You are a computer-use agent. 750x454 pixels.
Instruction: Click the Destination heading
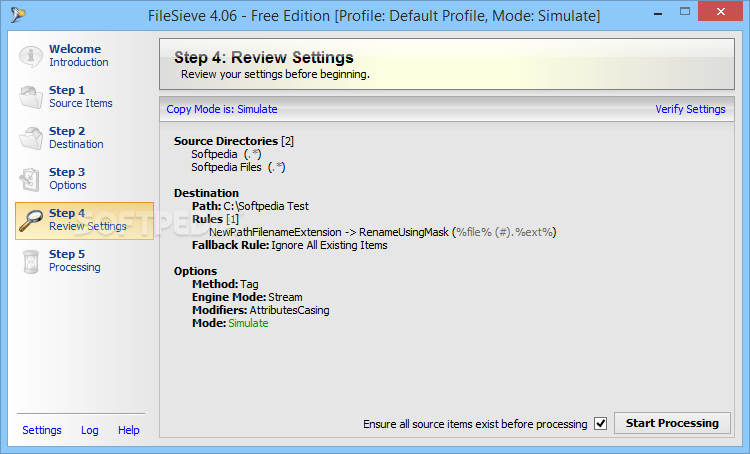tap(206, 193)
